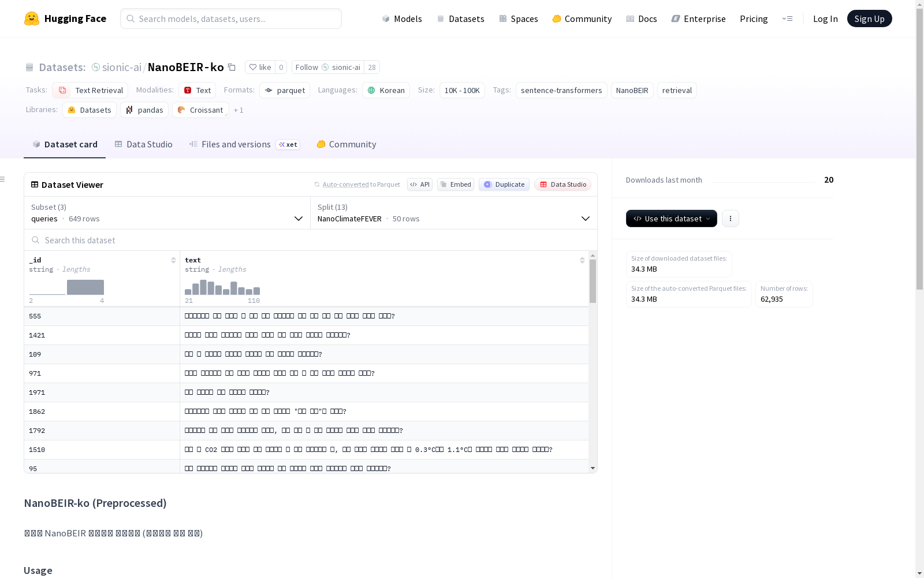Expand the +1 more libraries

pyautogui.click(x=239, y=110)
